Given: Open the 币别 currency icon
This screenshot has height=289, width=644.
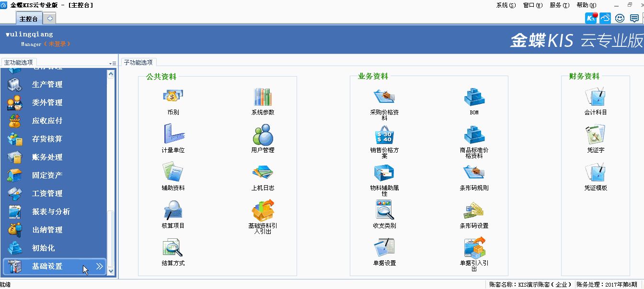Looking at the screenshot, I should point(173,98).
